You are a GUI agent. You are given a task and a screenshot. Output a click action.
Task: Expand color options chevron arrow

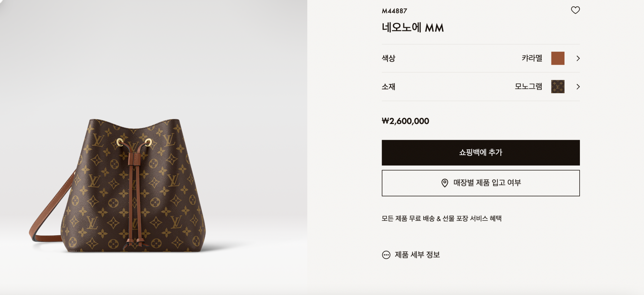click(x=578, y=58)
